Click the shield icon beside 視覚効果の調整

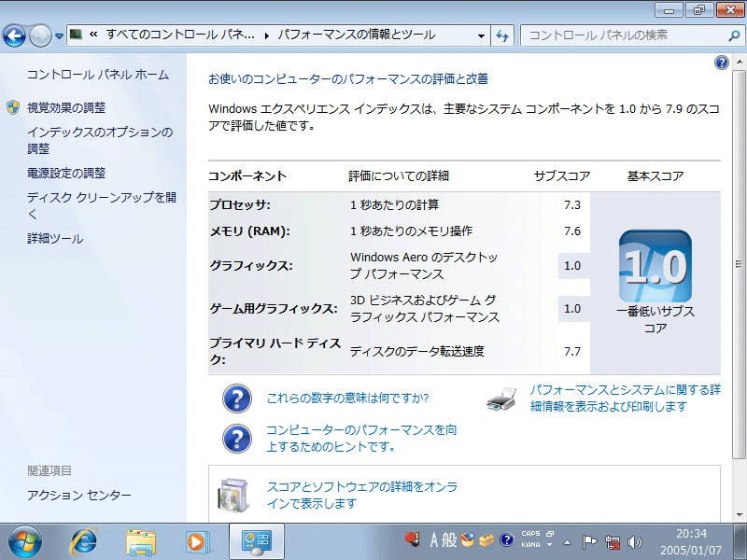(x=13, y=107)
